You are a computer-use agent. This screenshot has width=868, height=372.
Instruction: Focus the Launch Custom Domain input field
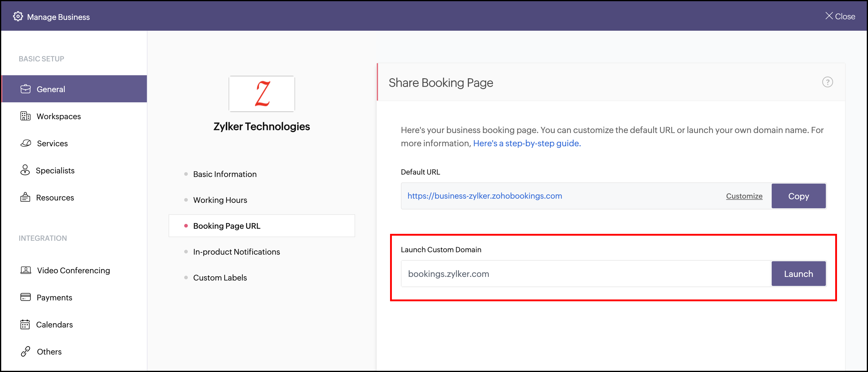pos(586,274)
